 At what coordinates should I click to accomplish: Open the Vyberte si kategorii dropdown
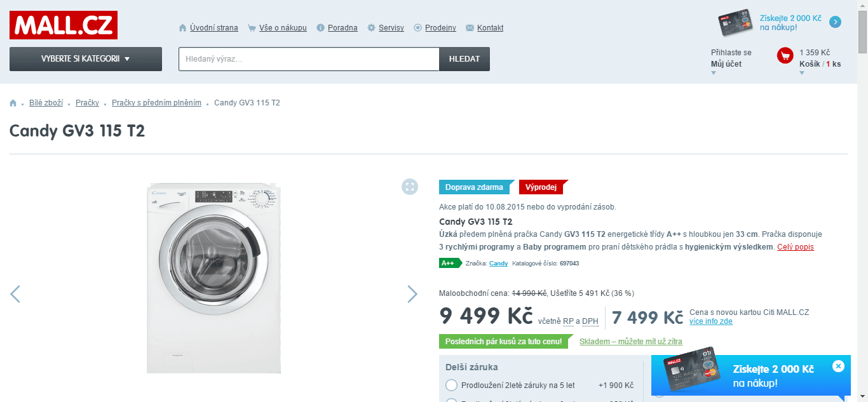86,59
